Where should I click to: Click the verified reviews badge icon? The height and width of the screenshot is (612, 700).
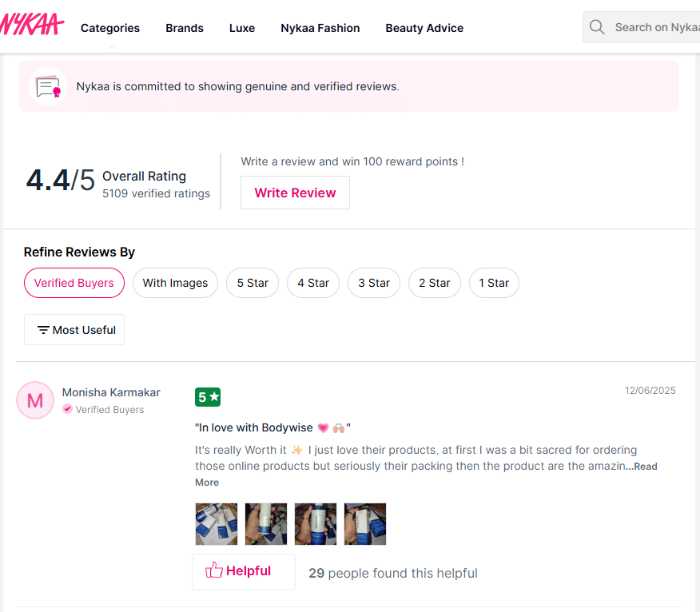[x=48, y=86]
